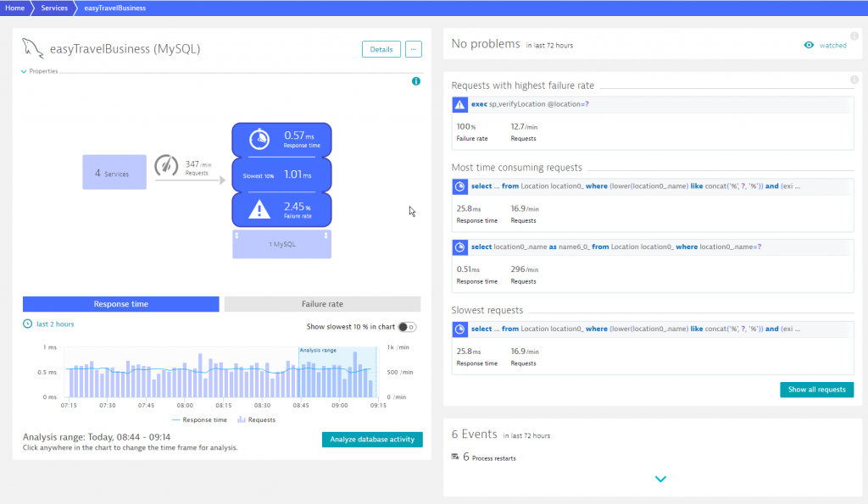This screenshot has width=868, height=504.
Task: Click the chart bar at 08:15
Action: click(223, 380)
